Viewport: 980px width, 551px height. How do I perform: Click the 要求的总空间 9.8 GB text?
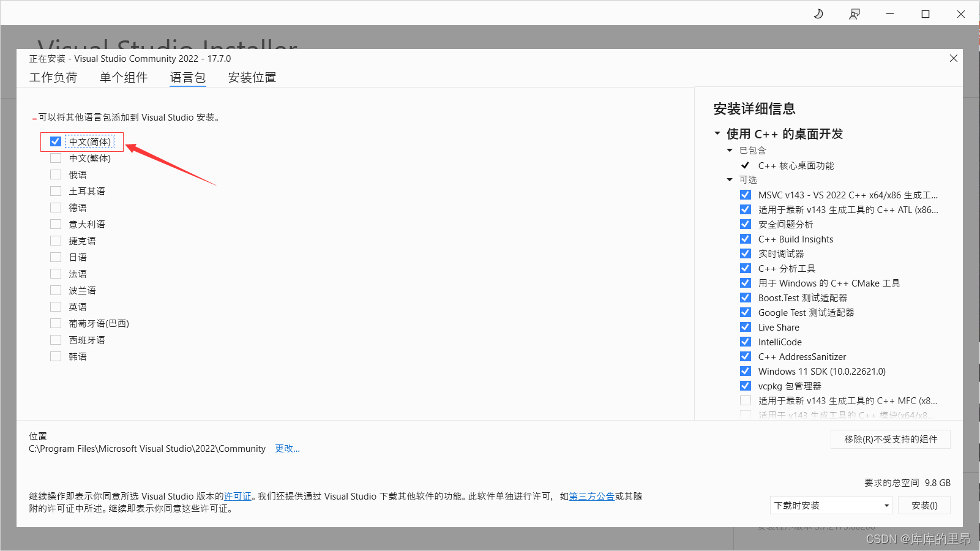point(907,482)
